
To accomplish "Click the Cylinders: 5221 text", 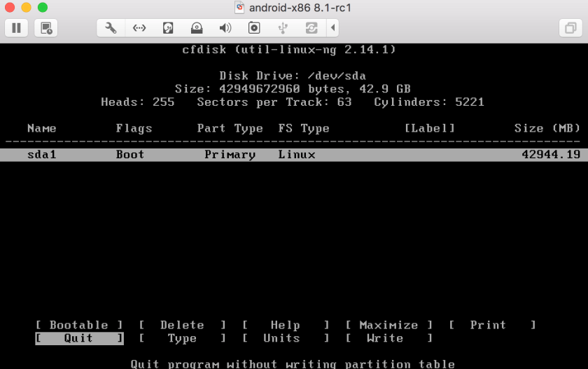I will [429, 102].
